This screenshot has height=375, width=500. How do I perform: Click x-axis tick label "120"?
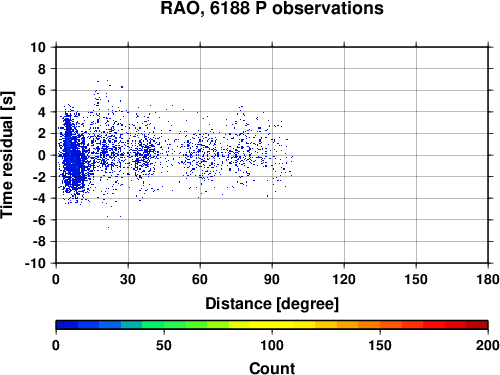tap(344, 279)
